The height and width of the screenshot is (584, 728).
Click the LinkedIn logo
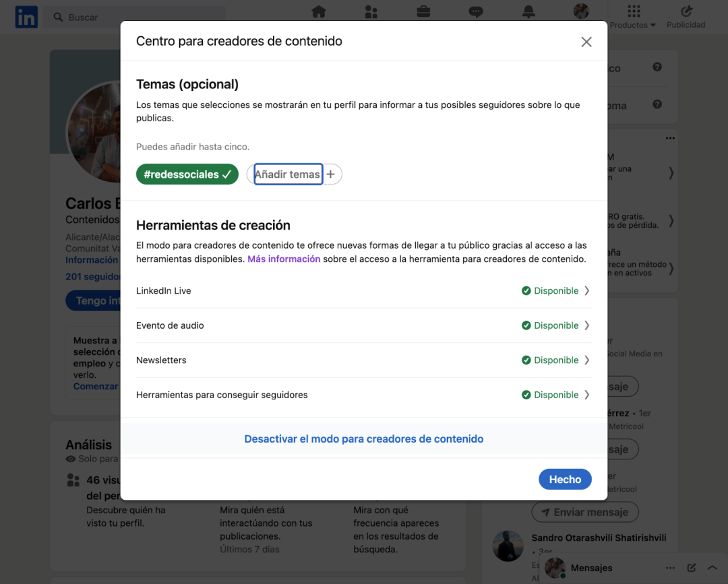26,17
